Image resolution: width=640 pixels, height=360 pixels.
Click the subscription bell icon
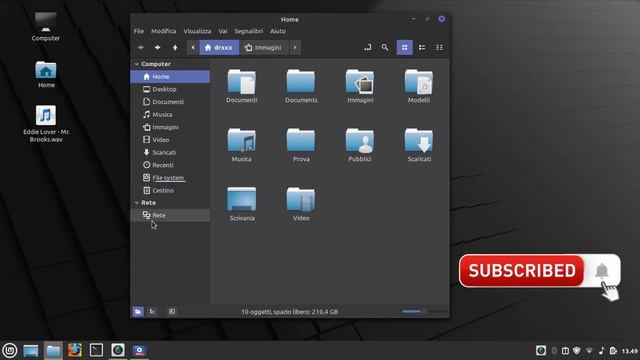[602, 271]
